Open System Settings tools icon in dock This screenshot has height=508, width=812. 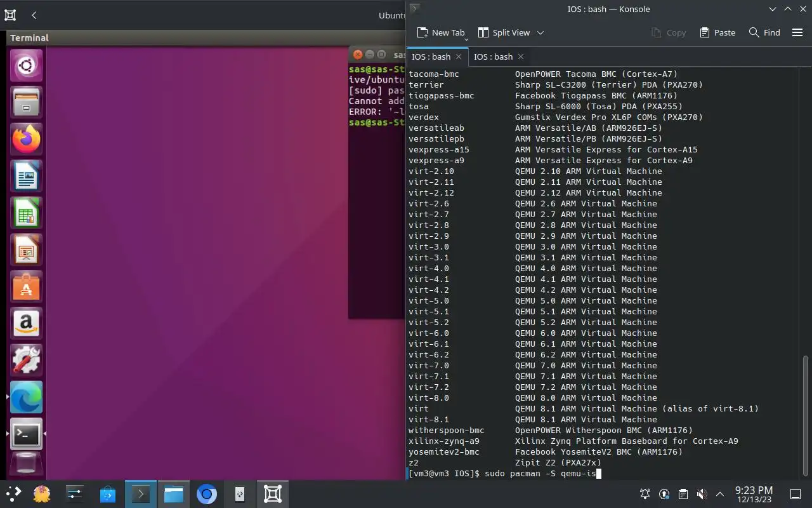pos(26,360)
